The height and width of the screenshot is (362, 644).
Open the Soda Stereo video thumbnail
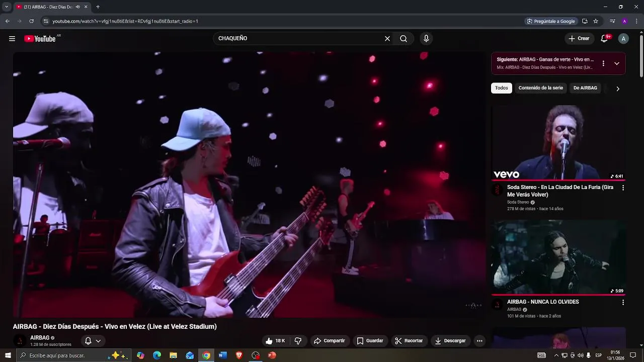[558, 142]
